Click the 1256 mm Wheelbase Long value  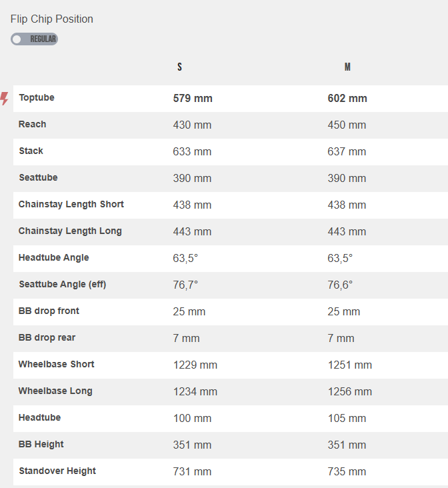[x=349, y=392]
